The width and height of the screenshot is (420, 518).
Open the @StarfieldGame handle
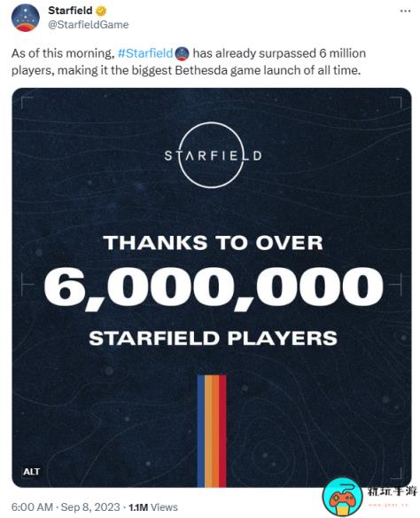89,25
